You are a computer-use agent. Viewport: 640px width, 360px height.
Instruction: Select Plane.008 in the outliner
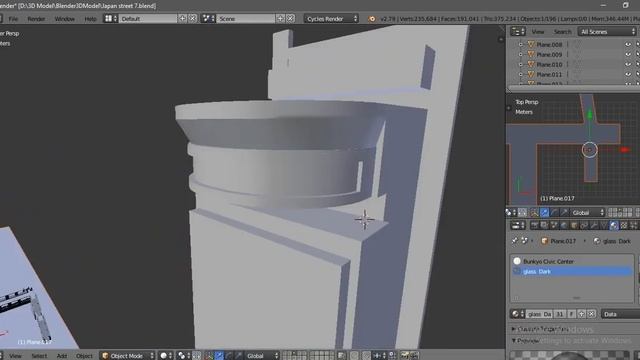(x=549, y=44)
